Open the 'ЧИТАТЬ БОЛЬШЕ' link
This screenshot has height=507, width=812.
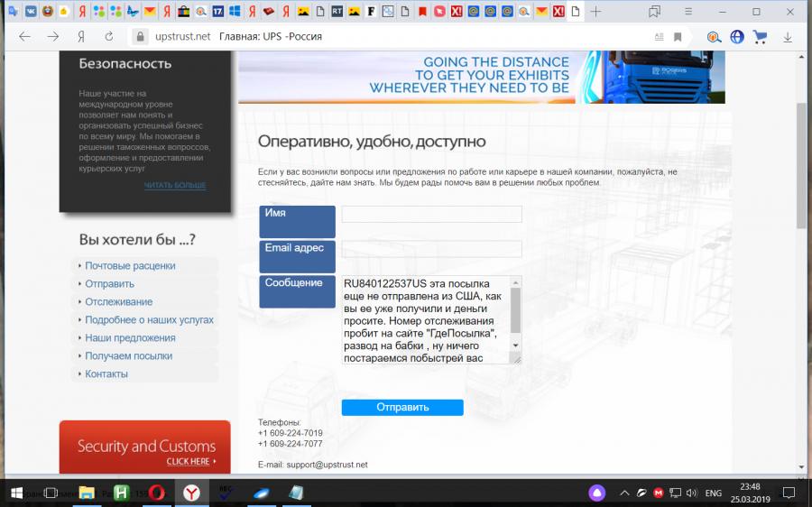(x=175, y=186)
